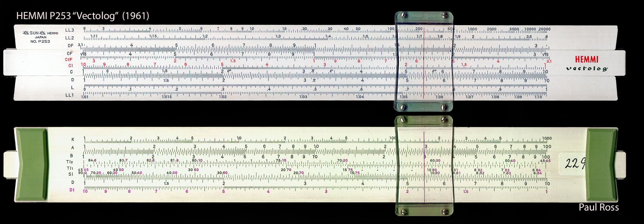Image resolution: width=644 pixels, height=224 pixels.
Task: Click the right green end cap
Action: (x=601, y=165)
